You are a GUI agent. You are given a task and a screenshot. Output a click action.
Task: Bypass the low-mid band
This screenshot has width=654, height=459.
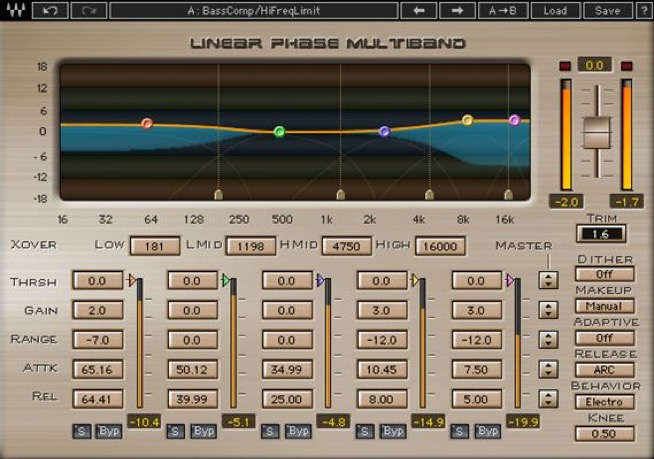point(204,431)
